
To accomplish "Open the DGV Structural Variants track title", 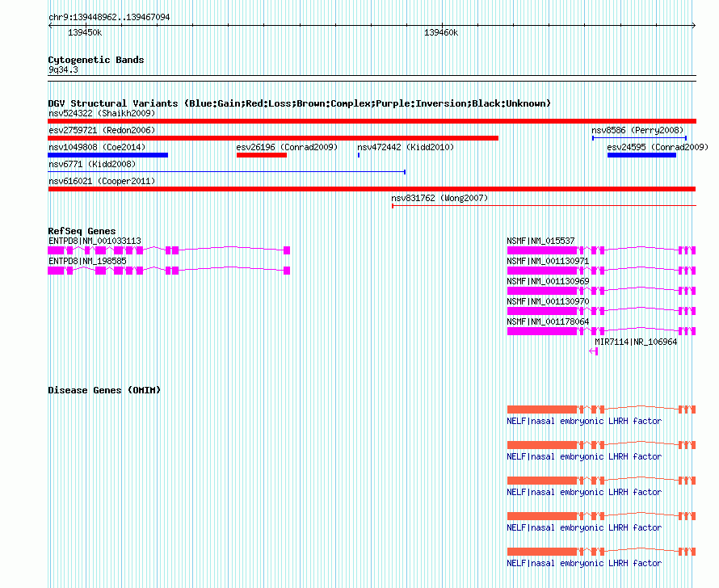I will 300,103.
